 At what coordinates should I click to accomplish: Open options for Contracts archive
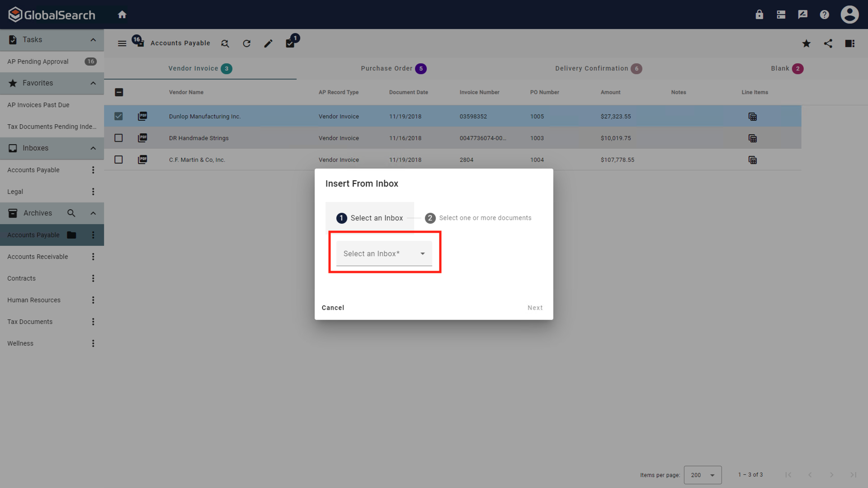click(x=93, y=278)
